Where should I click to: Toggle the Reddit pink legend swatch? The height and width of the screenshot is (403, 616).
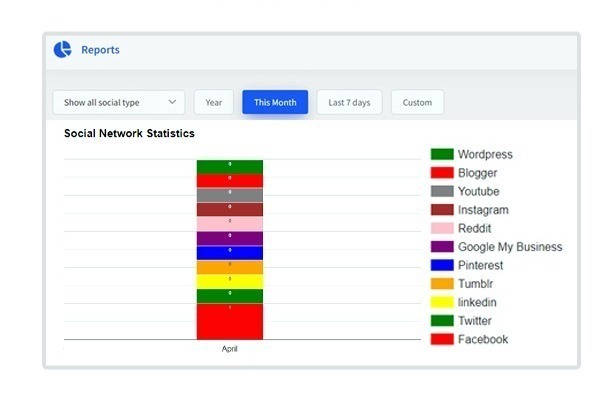pos(442,228)
